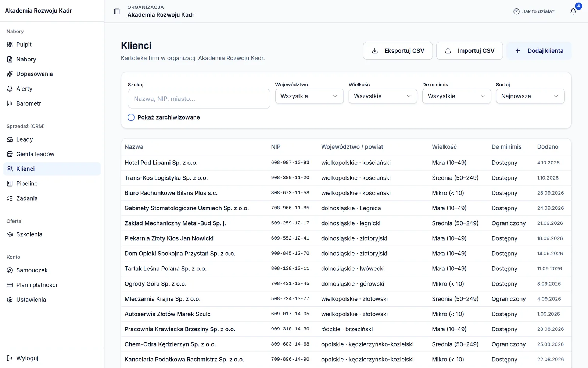Viewport: 588px width, 368px height.
Task: Click the Barometr chart icon
Action: pyautogui.click(x=10, y=103)
